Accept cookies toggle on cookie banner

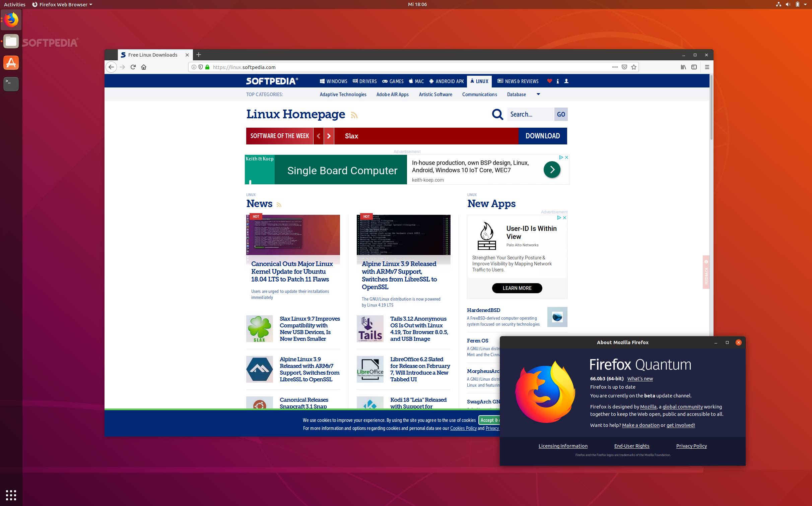[x=489, y=420]
